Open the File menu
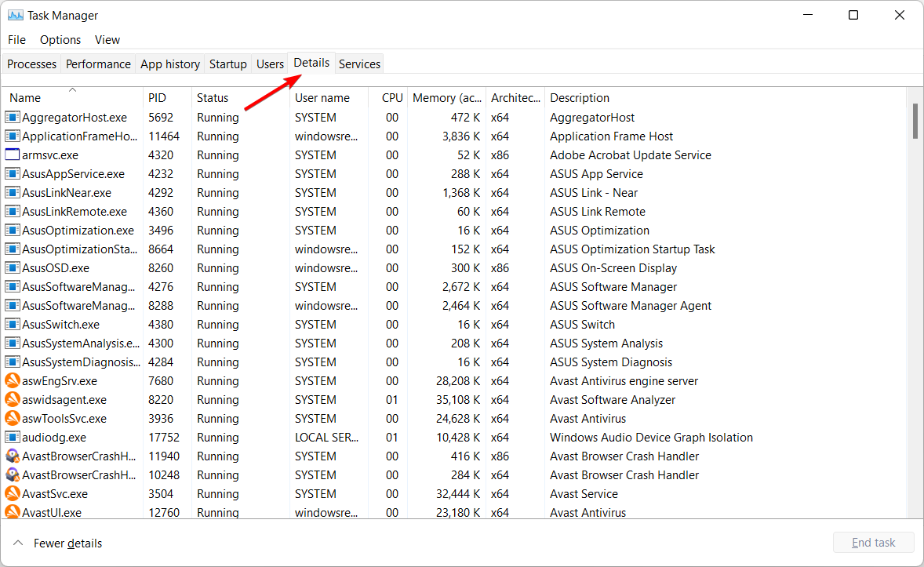Screen dimensions: 924x567 (16, 39)
